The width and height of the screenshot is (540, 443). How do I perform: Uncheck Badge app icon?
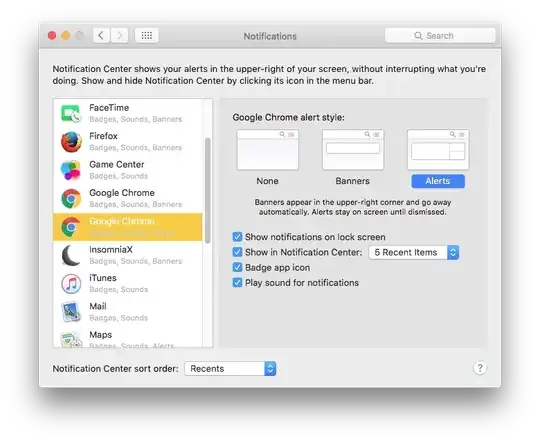pyautogui.click(x=237, y=267)
